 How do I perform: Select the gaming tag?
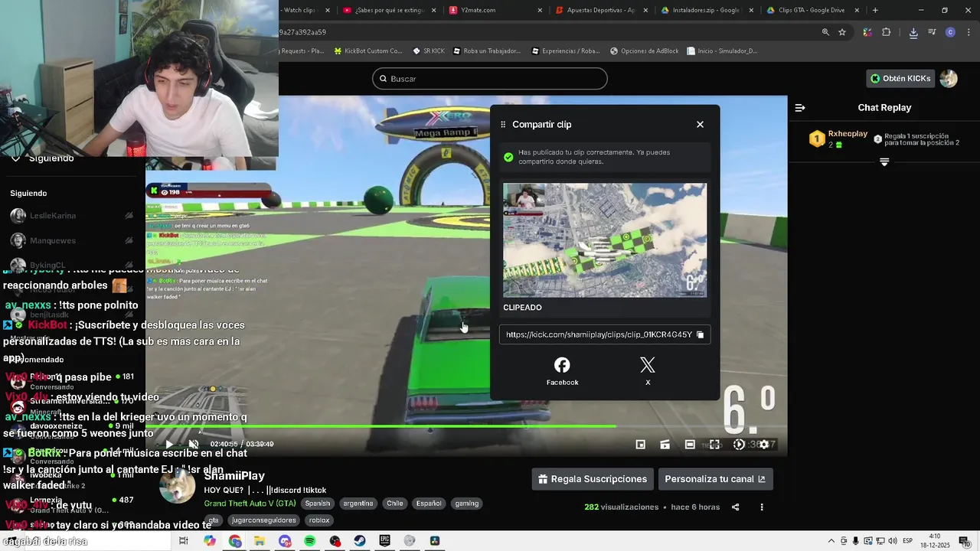point(466,504)
